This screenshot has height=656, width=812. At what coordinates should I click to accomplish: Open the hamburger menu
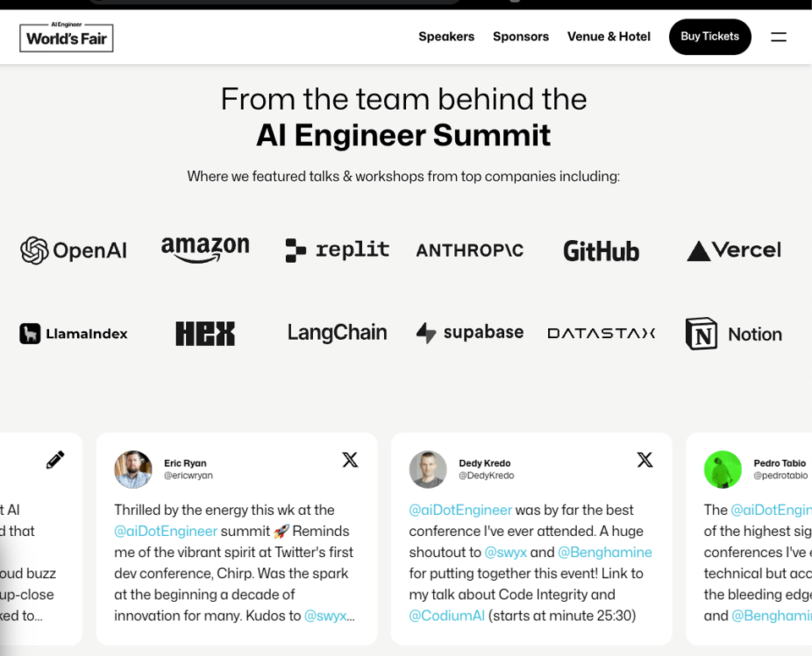pos(778,37)
